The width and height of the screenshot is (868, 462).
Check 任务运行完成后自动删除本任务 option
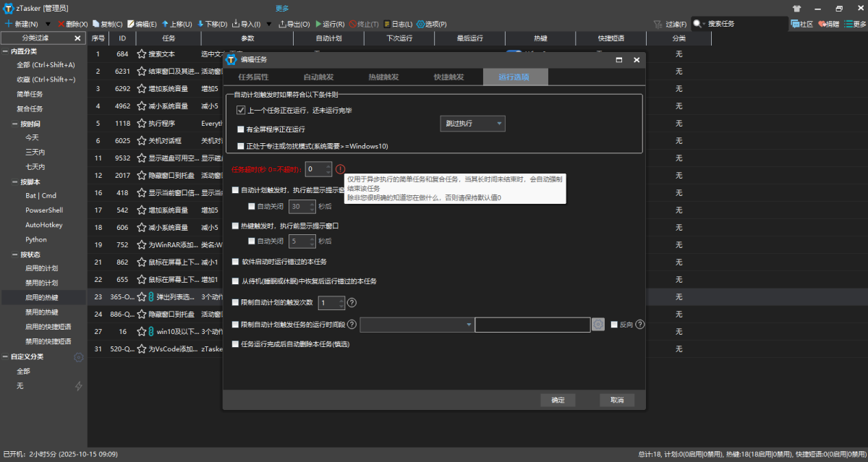pos(235,344)
